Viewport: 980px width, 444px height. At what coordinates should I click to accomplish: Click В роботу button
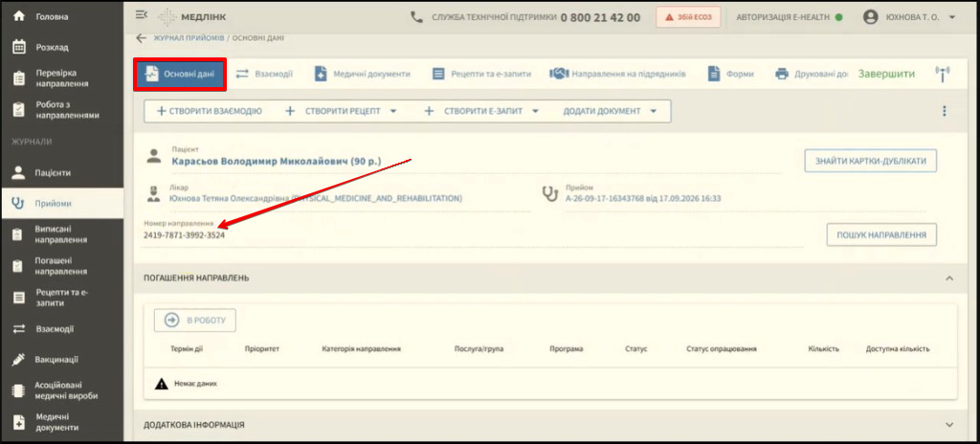tap(195, 321)
